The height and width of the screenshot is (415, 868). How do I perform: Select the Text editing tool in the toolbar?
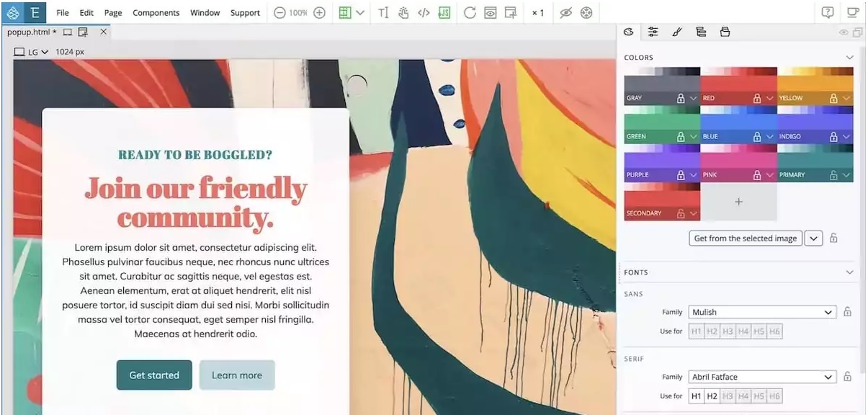pyautogui.click(x=384, y=12)
